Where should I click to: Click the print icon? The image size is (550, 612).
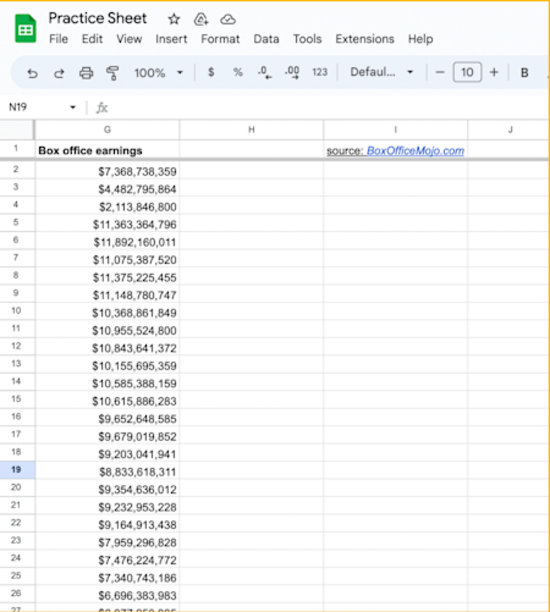pos(86,73)
